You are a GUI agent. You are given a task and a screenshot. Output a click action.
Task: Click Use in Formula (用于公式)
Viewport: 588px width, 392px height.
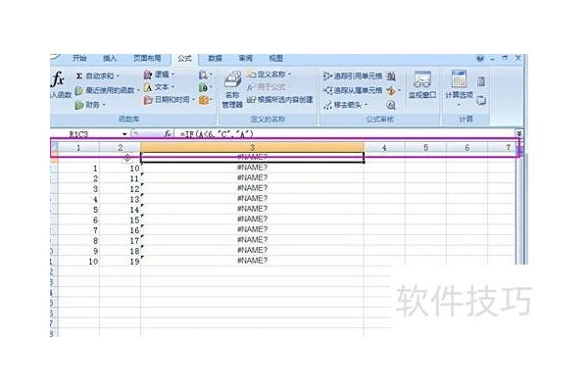(x=269, y=87)
